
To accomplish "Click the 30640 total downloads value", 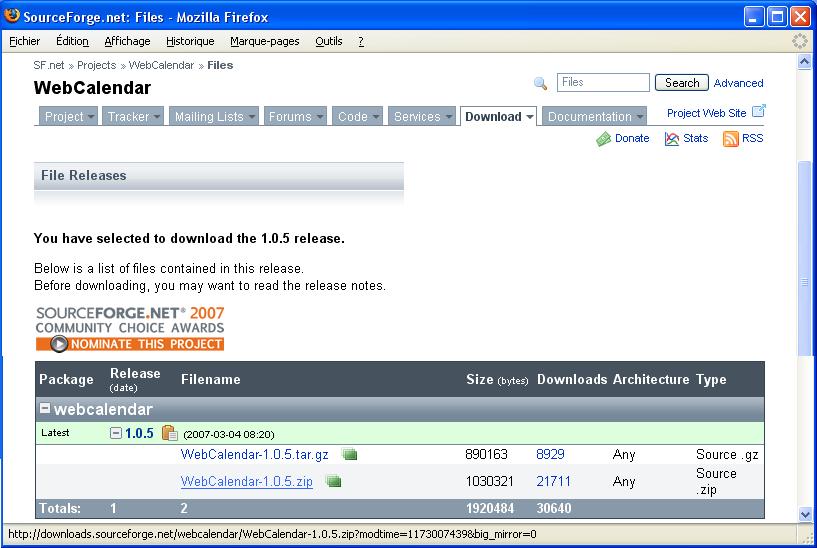I will click(x=554, y=508).
